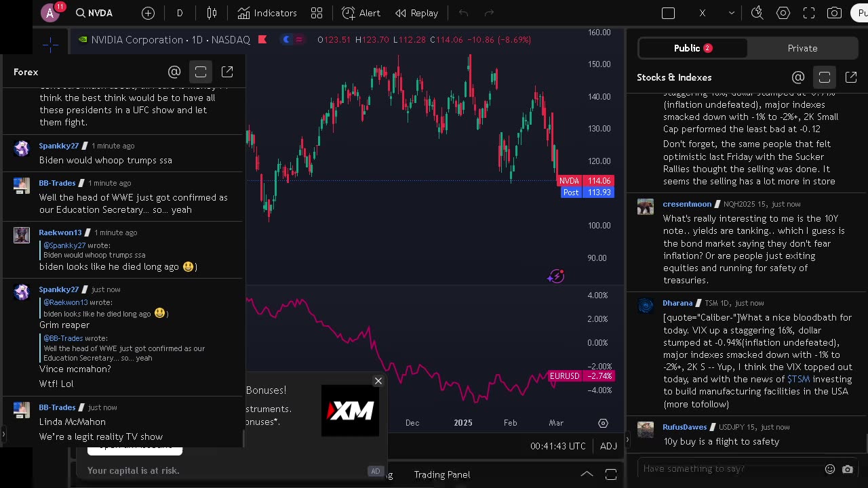Open cresentmoon's user profile
Image resolution: width=868 pixels, height=488 pixels.
click(x=687, y=204)
